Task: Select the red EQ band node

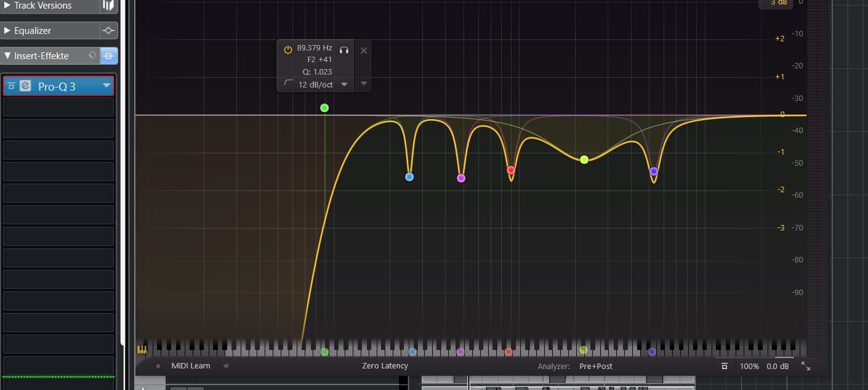Action: coord(511,169)
